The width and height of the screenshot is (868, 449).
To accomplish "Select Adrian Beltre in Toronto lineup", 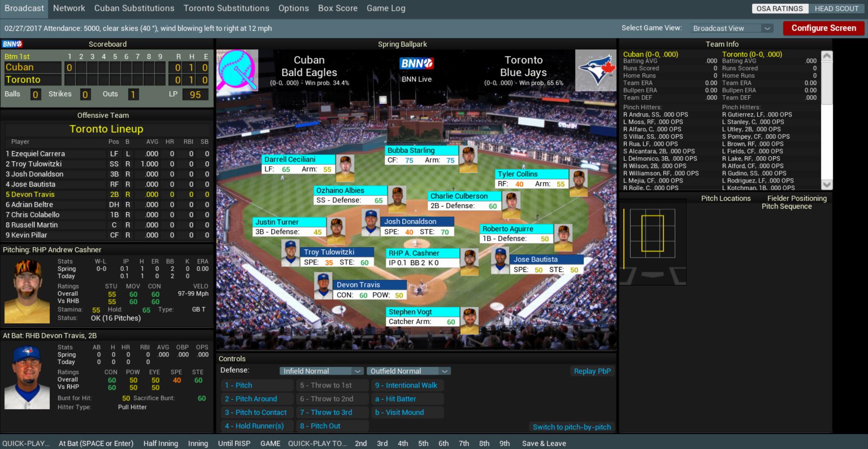I will click(108, 205).
